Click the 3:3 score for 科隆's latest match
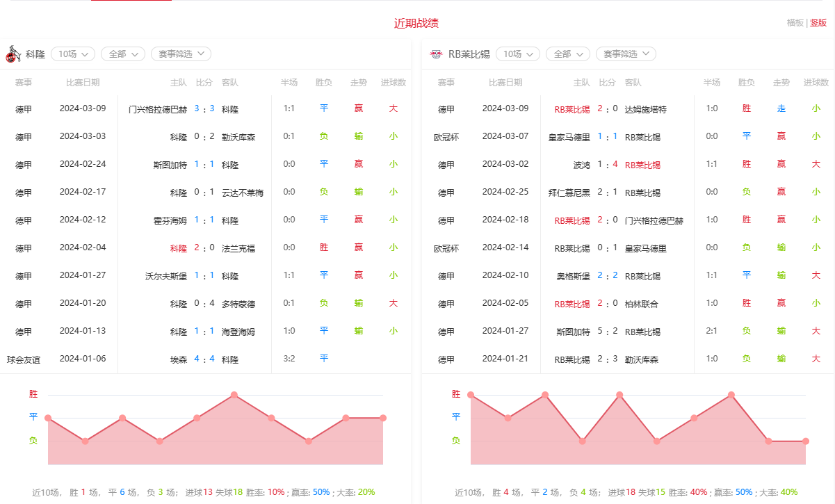Image resolution: width=835 pixels, height=504 pixels. click(204, 109)
